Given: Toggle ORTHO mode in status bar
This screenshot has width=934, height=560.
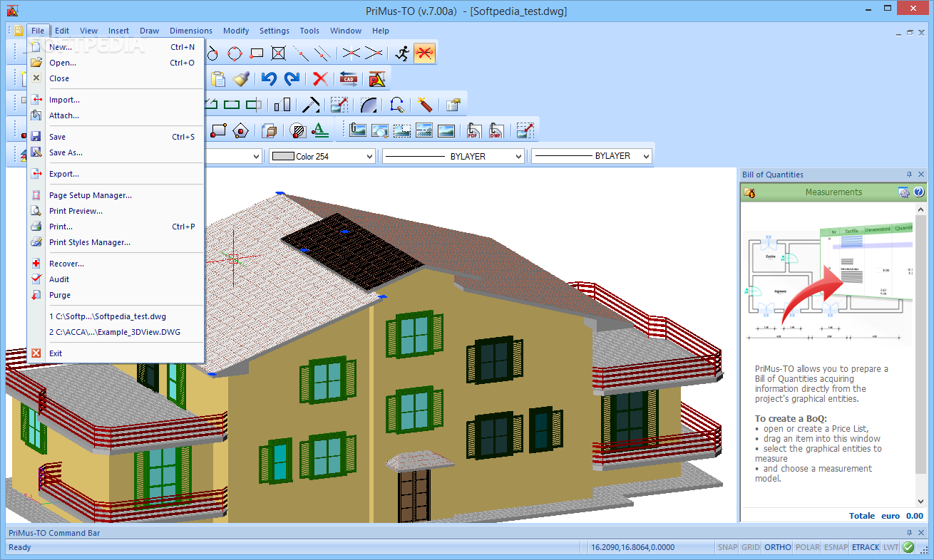Looking at the screenshot, I should tap(778, 547).
